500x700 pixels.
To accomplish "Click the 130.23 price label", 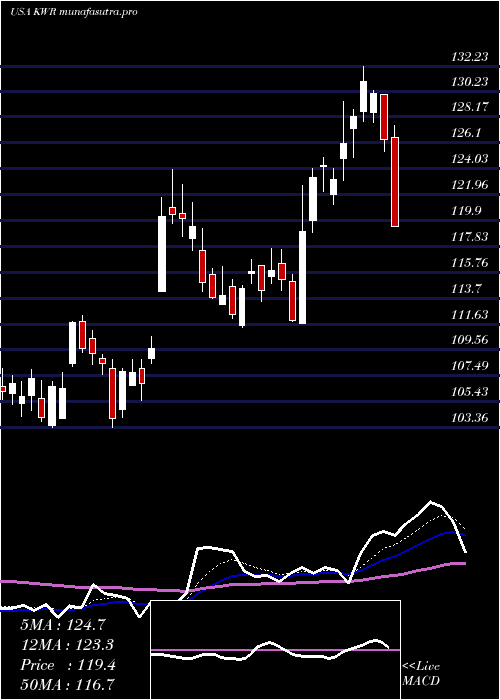I will (x=470, y=82).
